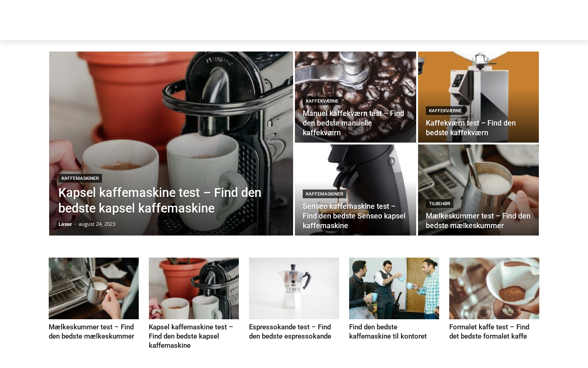Open the Kapsel kaffemaskine test featured headline
The image size is (588, 368).
[160, 200]
